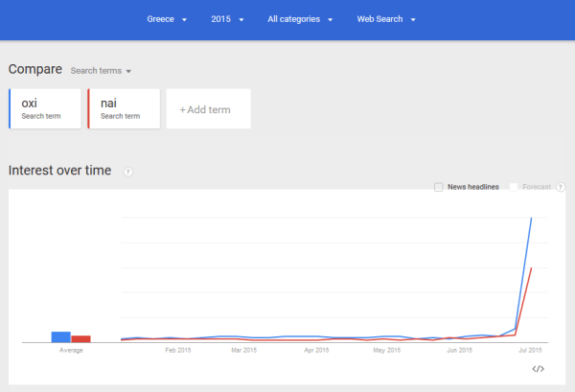
Task: Expand the All categories dropdown
Action: pos(300,19)
